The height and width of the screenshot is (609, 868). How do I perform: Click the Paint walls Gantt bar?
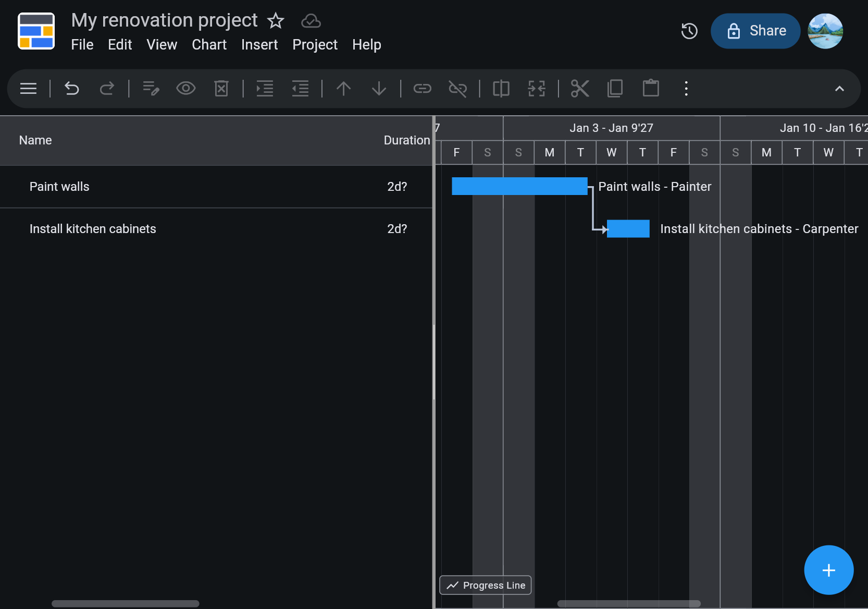pyautogui.click(x=519, y=186)
